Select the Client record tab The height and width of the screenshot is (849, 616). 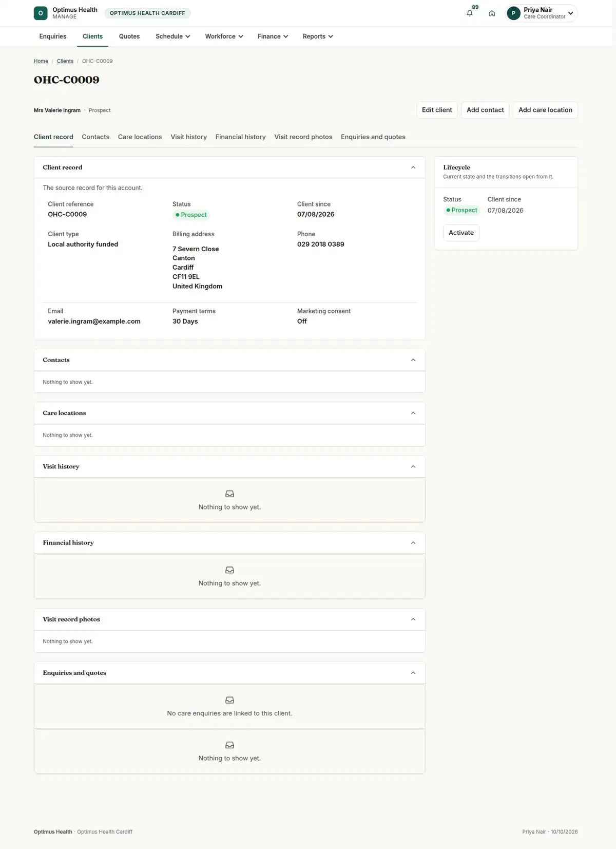53,137
